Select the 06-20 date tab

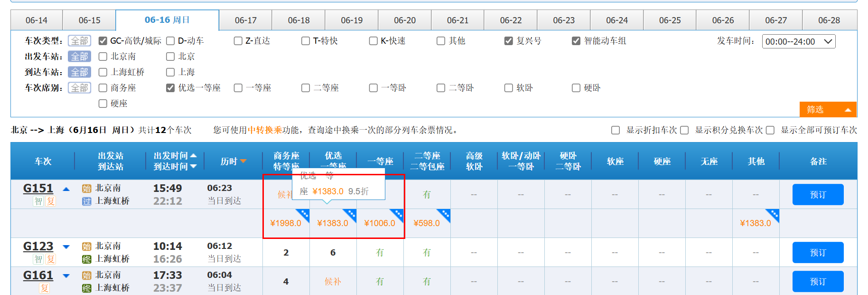tap(404, 20)
